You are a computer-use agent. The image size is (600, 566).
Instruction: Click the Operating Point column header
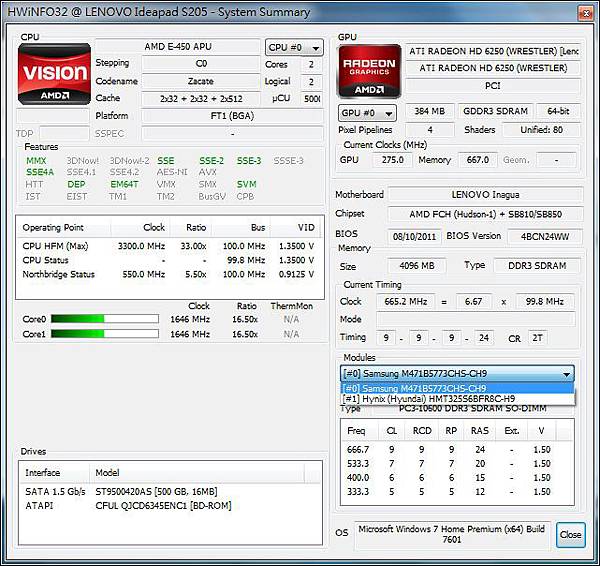click(x=64, y=228)
